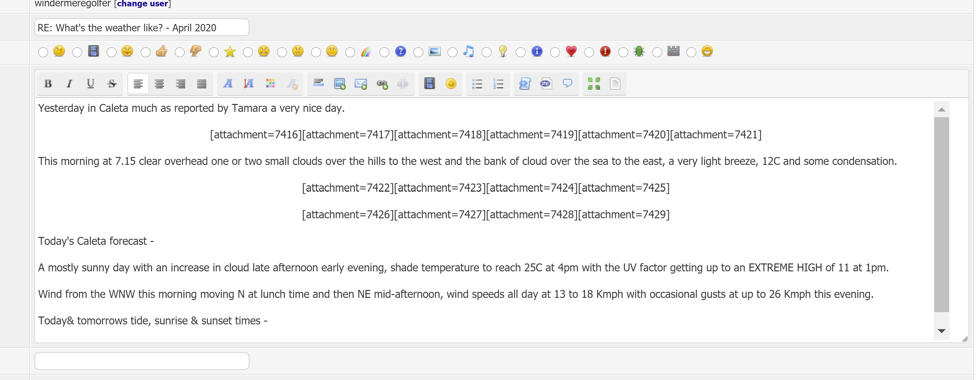Insert a video from the editor toolbar
Viewport: 980px width, 380px height.
430,84
